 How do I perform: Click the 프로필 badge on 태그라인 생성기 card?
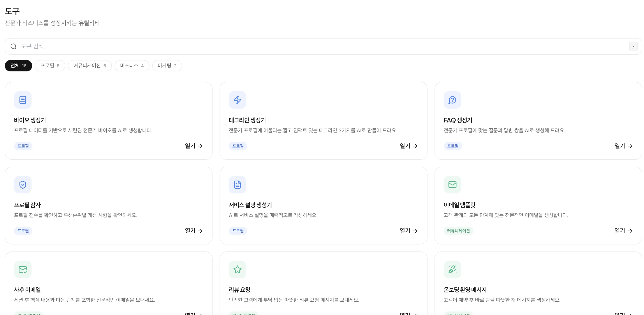tap(238, 146)
